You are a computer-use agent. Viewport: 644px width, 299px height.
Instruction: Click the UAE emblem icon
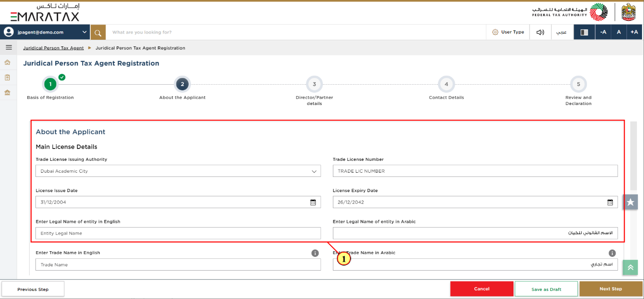tap(629, 12)
